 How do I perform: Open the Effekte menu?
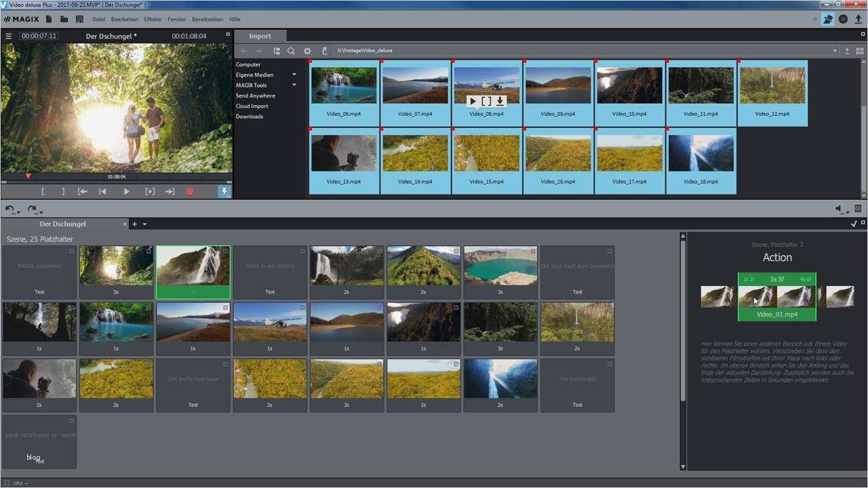click(153, 19)
